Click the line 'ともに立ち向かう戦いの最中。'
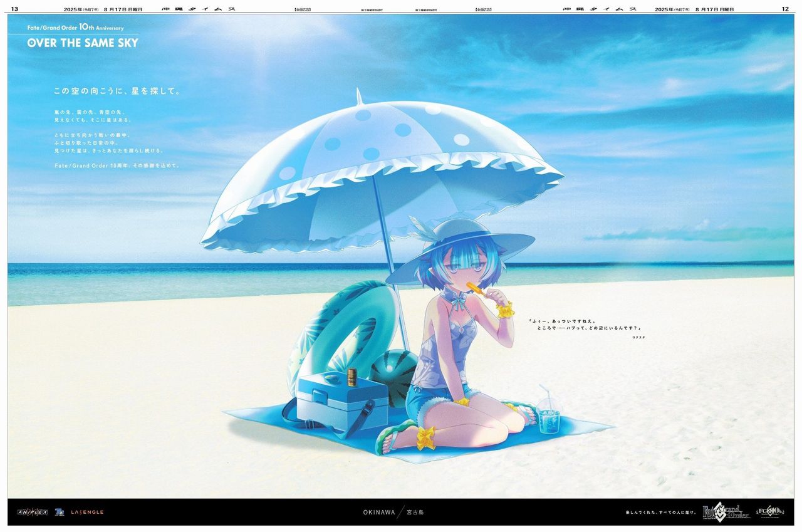This screenshot has width=802, height=532. click(x=92, y=135)
